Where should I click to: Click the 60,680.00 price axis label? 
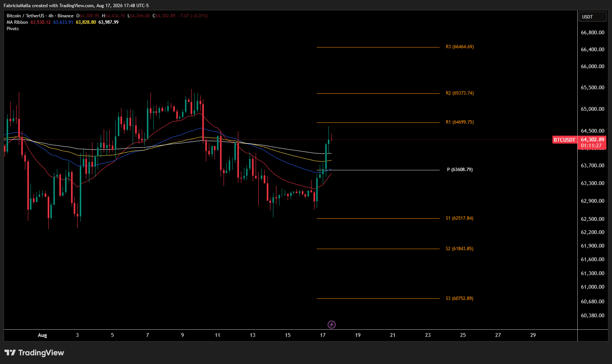pos(593,301)
